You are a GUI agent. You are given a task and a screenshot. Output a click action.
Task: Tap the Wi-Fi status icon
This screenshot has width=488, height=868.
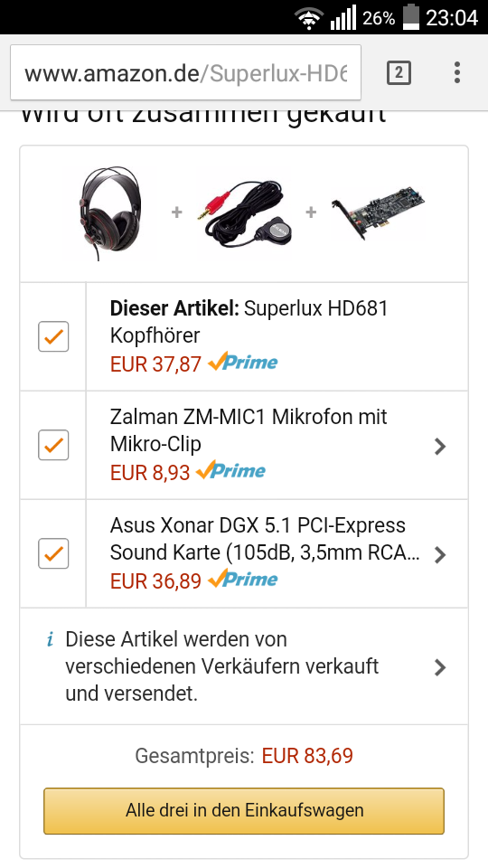(x=309, y=19)
